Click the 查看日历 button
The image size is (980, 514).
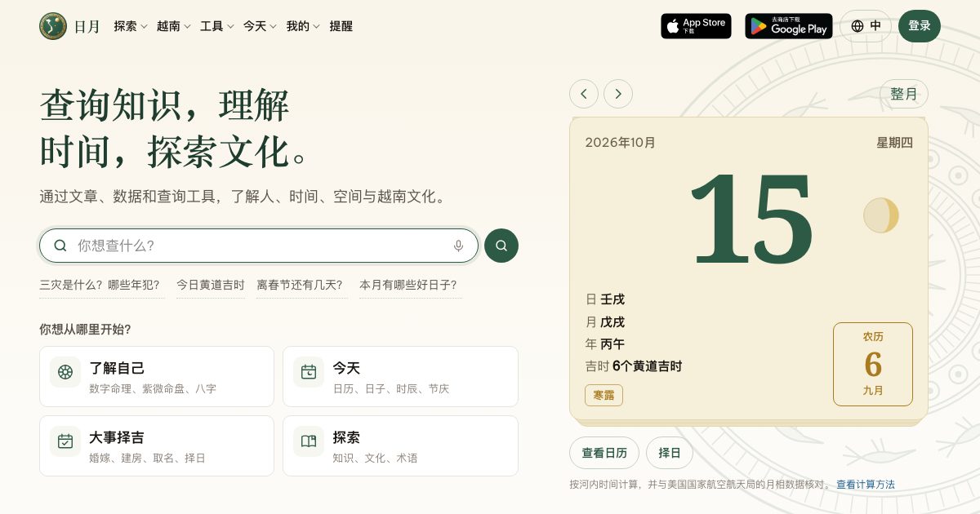pyautogui.click(x=604, y=453)
